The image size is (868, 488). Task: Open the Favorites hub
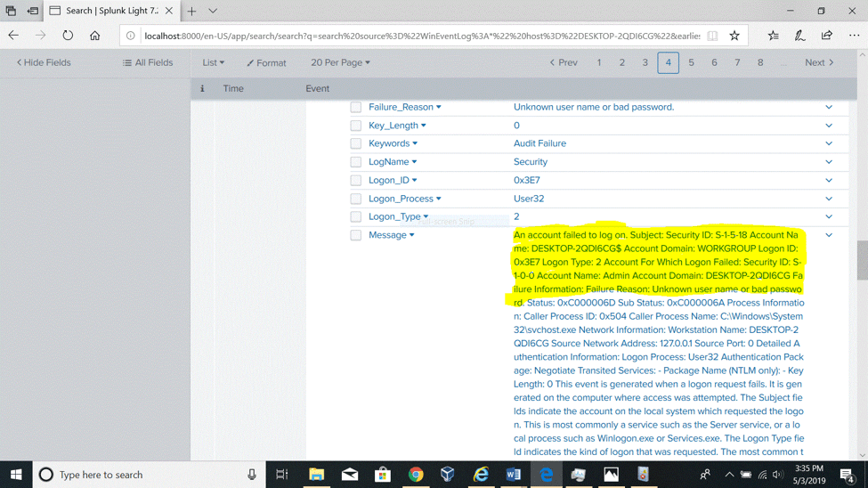(x=774, y=36)
